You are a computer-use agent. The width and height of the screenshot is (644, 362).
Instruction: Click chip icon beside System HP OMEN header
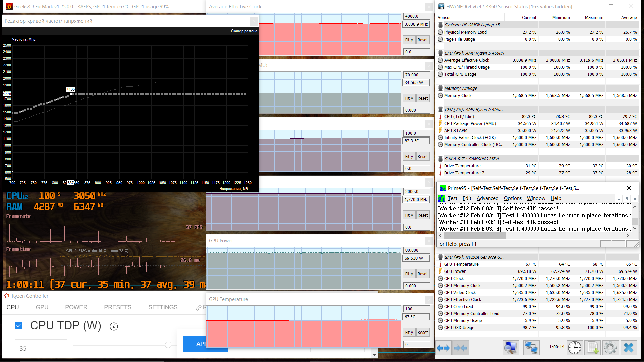click(x=440, y=25)
